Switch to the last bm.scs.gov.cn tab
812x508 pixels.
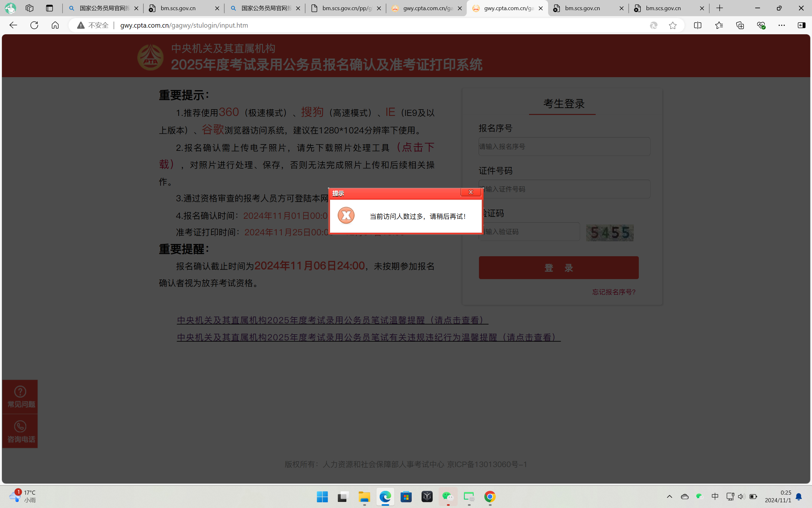(669, 8)
